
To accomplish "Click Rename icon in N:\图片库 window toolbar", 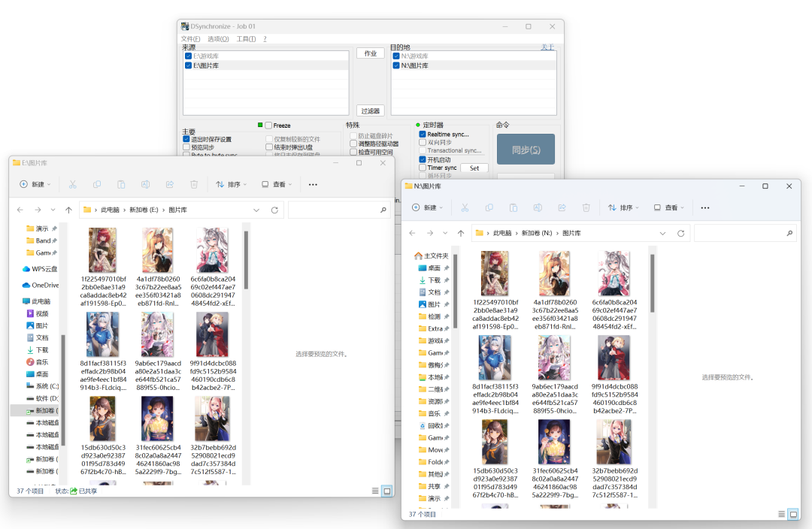I will pos(538,207).
